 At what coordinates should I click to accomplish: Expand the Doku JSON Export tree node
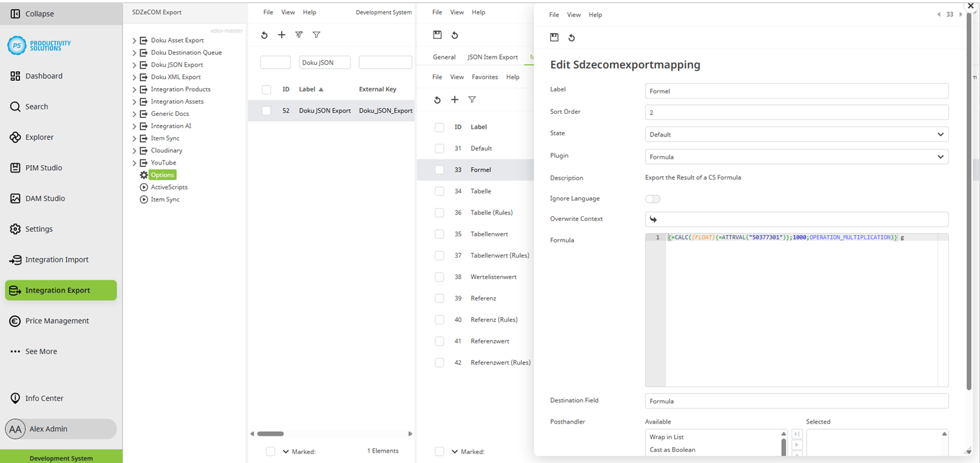click(x=134, y=64)
